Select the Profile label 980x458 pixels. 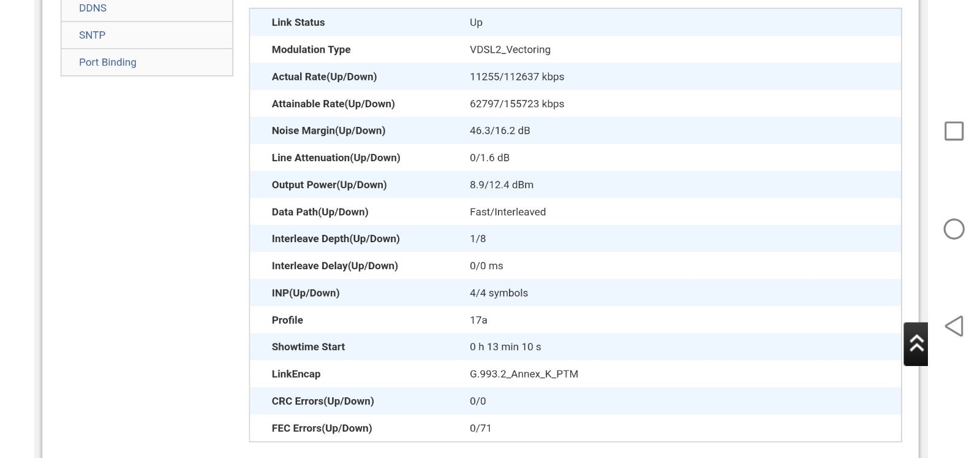(x=287, y=320)
